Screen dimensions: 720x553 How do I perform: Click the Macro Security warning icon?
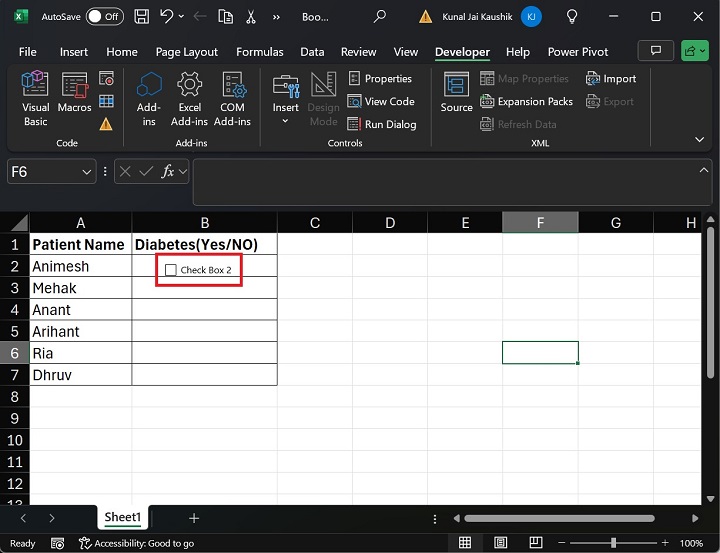[106, 124]
